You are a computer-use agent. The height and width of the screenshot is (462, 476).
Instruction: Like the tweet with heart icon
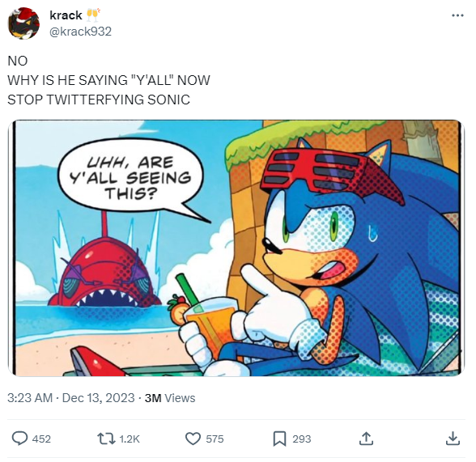[193, 439]
